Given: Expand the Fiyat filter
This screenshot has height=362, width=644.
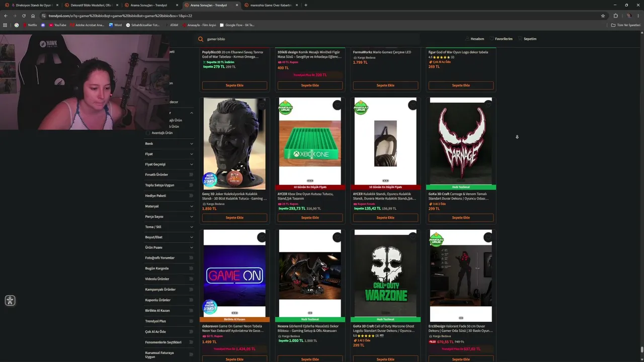Looking at the screenshot, I should click(169, 154).
